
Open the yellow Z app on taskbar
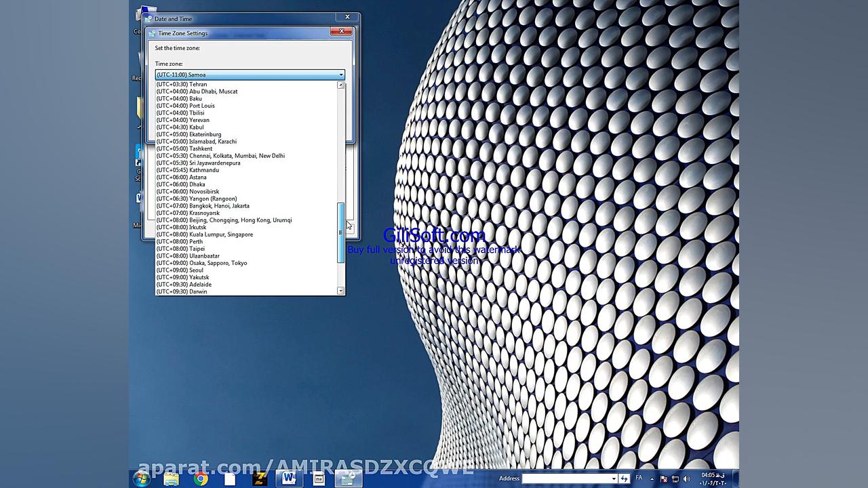[260, 479]
